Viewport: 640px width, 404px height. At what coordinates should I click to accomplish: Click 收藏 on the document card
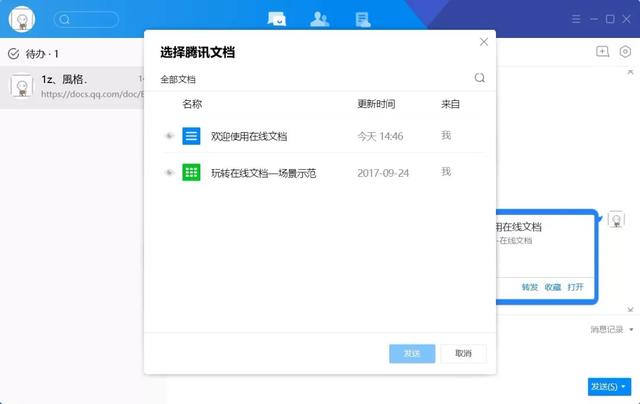(x=553, y=287)
